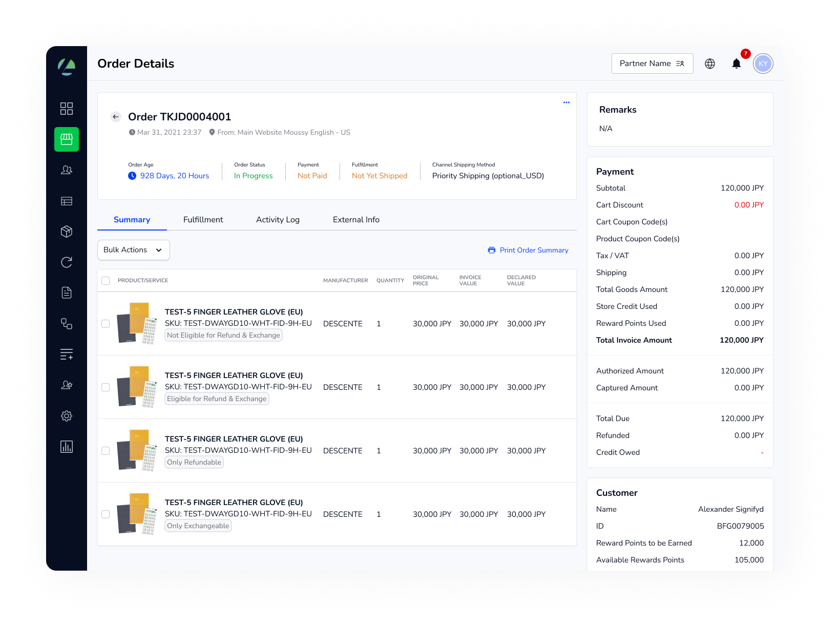Viewport: 840px width, 627px height.
Task: Check the Not Eligible for Refund & Exchange row
Action: pos(106,324)
